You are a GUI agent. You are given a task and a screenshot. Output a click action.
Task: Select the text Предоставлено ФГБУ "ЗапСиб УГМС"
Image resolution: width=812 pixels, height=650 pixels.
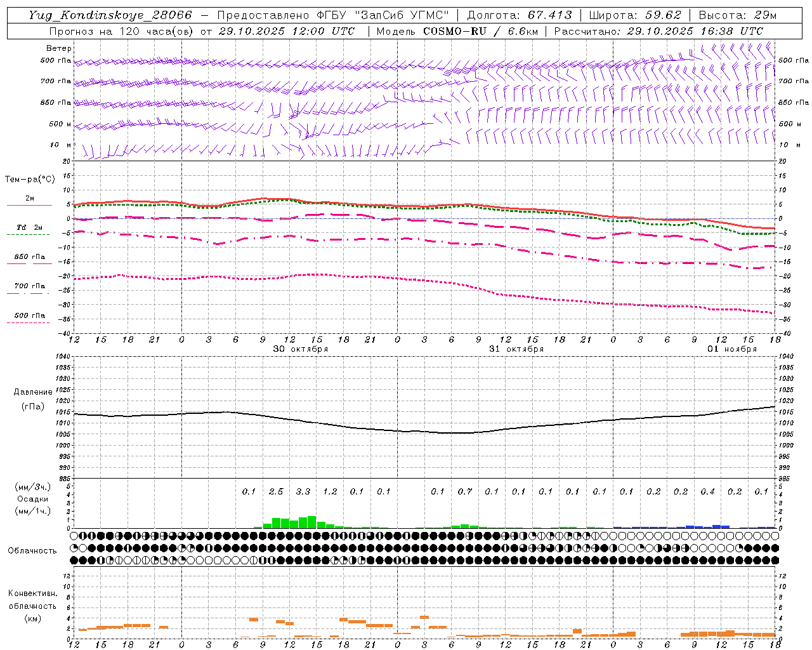334,15
